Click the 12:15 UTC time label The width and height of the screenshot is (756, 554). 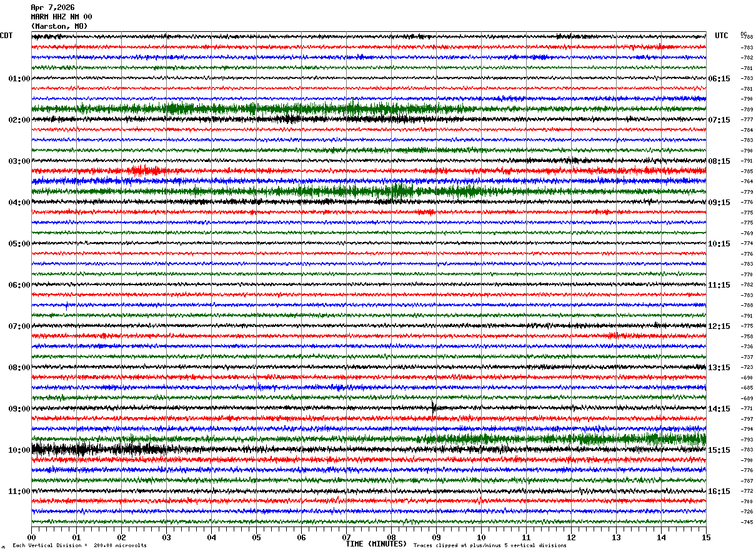pos(719,326)
